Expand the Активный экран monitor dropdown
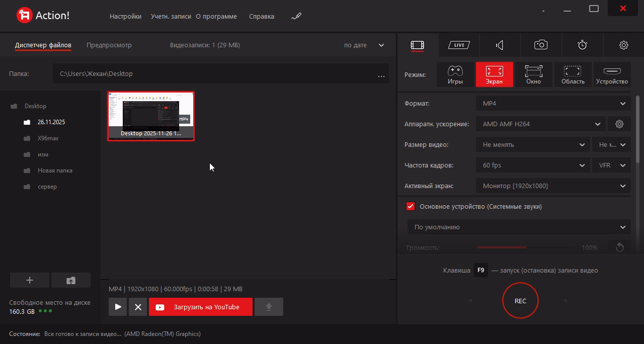 click(553, 186)
